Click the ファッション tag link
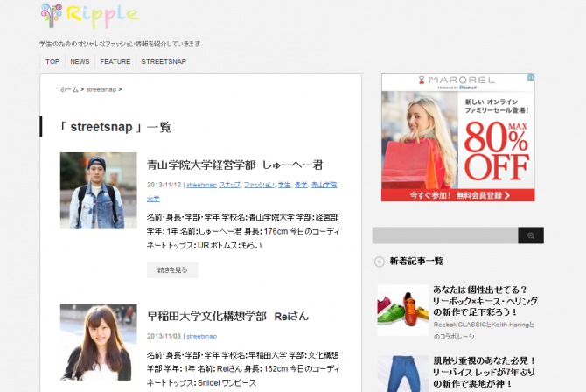The image size is (586, 392). point(259,185)
